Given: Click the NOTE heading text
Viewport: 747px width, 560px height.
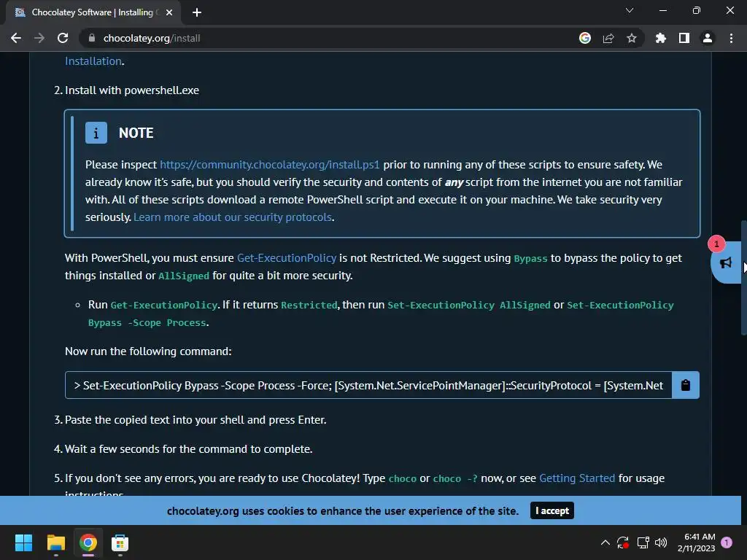Looking at the screenshot, I should [x=136, y=133].
